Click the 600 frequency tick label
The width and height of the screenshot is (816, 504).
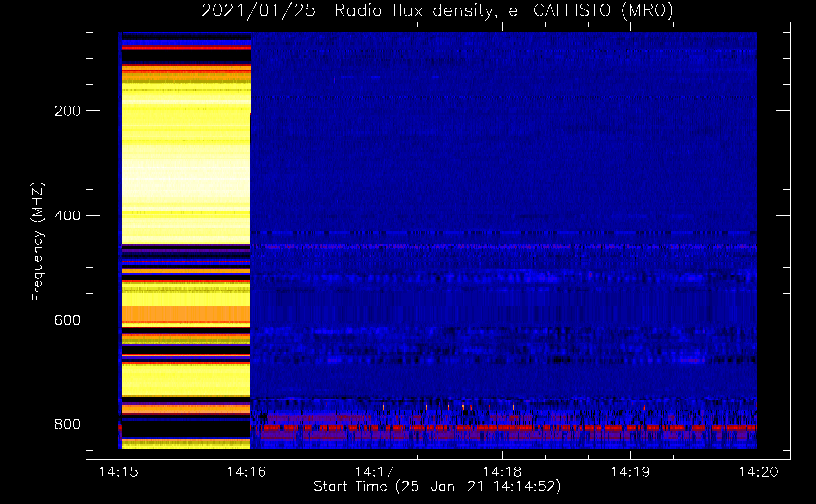tap(68, 320)
